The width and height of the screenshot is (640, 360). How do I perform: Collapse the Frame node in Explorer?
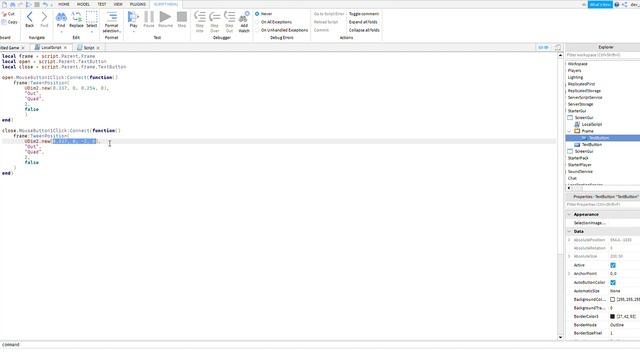pos(569,131)
